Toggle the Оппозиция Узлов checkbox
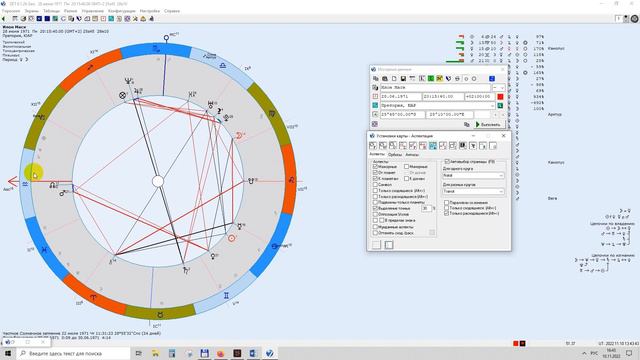 point(375,214)
